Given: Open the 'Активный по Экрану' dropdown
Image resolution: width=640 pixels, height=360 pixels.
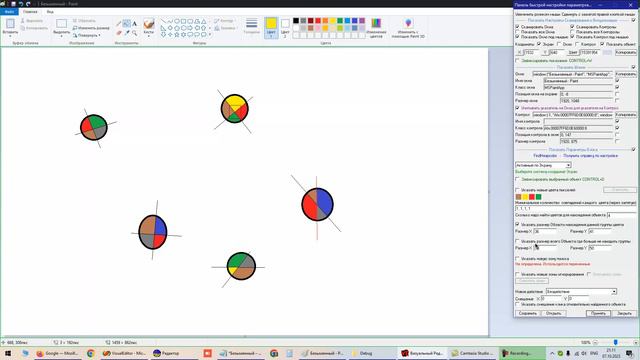Looking at the screenshot, I should 543,165.
